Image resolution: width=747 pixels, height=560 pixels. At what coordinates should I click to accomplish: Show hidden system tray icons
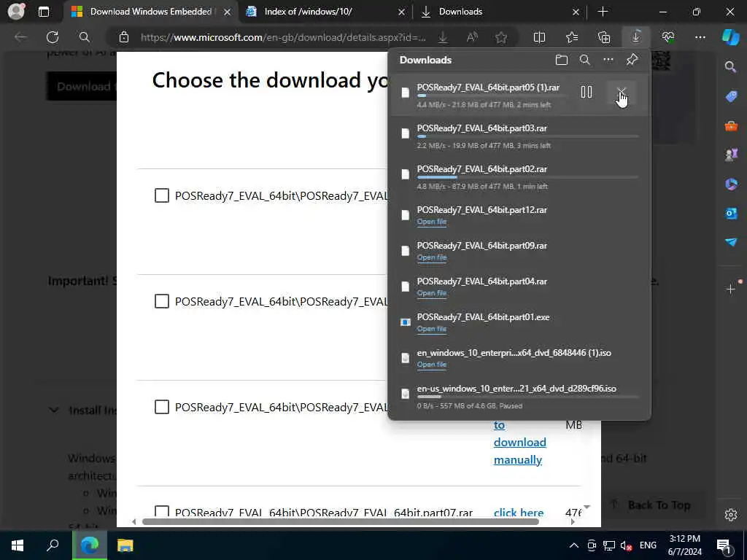point(574,545)
